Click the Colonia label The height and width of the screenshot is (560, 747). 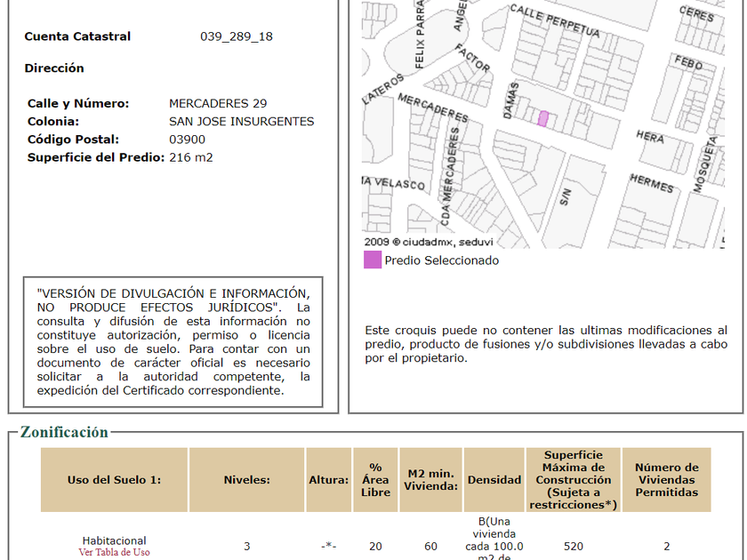coord(53,122)
